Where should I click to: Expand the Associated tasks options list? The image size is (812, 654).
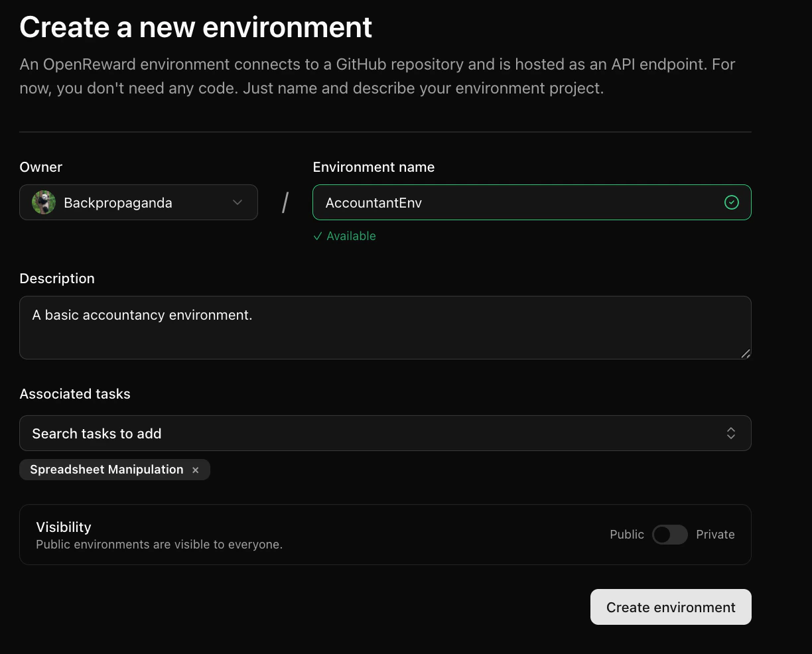pos(385,433)
